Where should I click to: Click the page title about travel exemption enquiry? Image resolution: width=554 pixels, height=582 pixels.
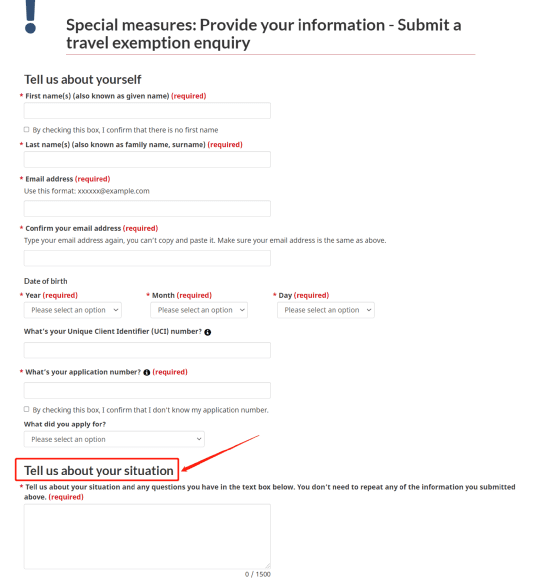click(264, 34)
